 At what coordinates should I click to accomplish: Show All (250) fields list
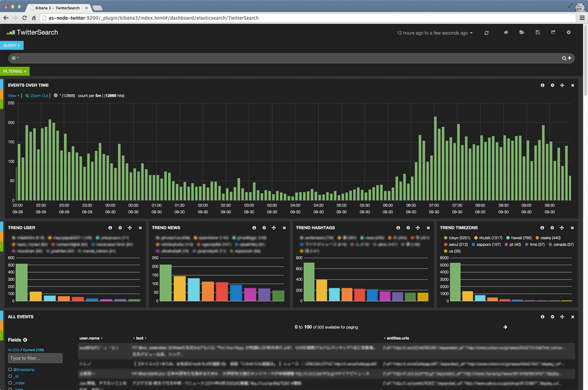[13, 350]
